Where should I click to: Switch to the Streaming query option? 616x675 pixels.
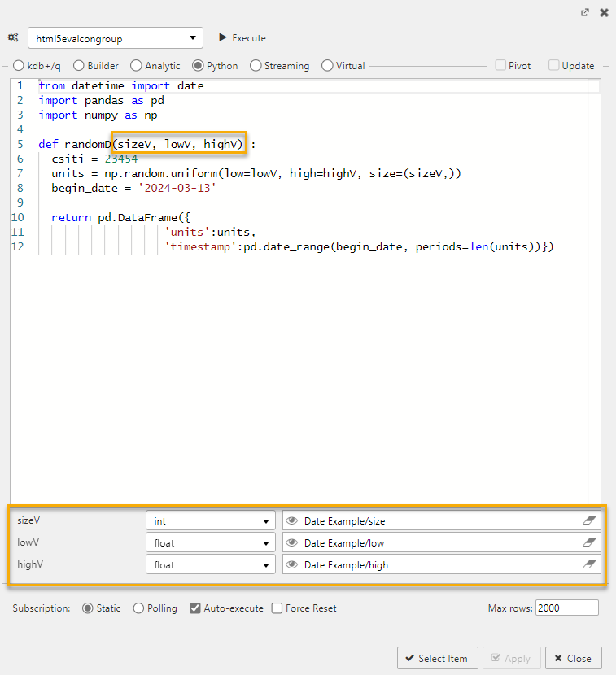[x=256, y=66]
